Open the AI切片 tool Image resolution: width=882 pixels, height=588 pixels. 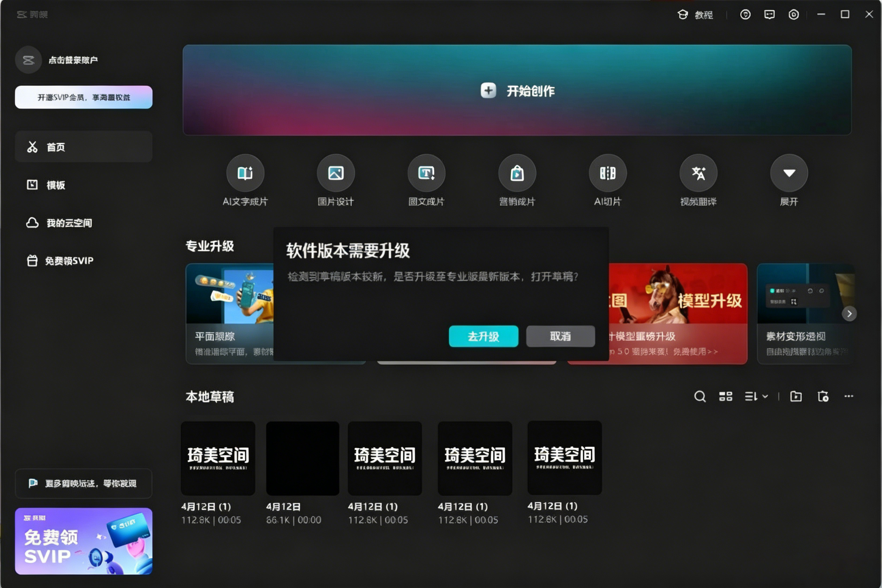(607, 173)
